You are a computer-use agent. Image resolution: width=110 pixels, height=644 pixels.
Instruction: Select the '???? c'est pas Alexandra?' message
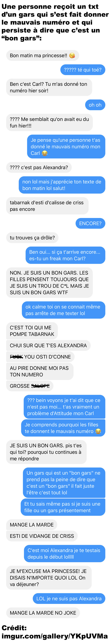[x=39, y=167]
